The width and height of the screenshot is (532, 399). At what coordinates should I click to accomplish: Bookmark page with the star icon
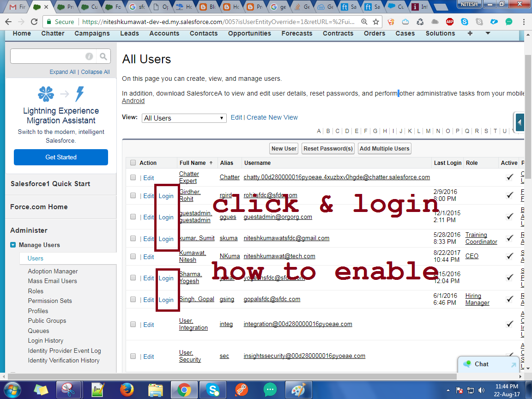point(376,22)
